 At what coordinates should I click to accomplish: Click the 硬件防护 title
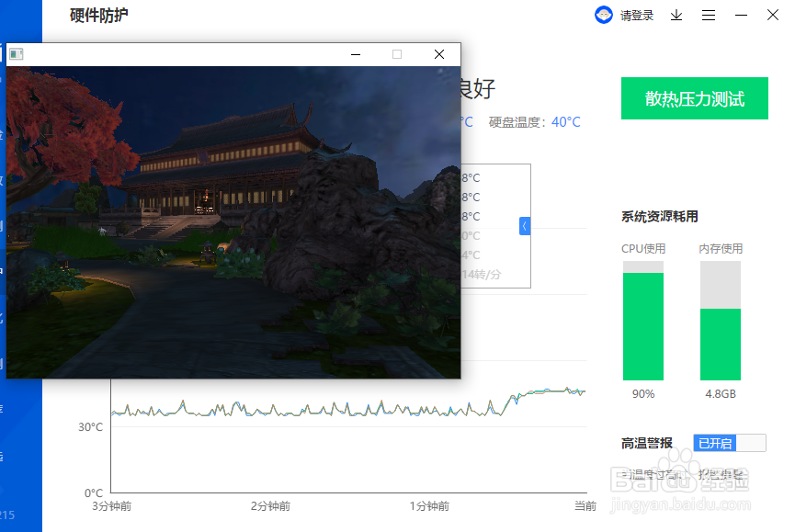pos(99,16)
